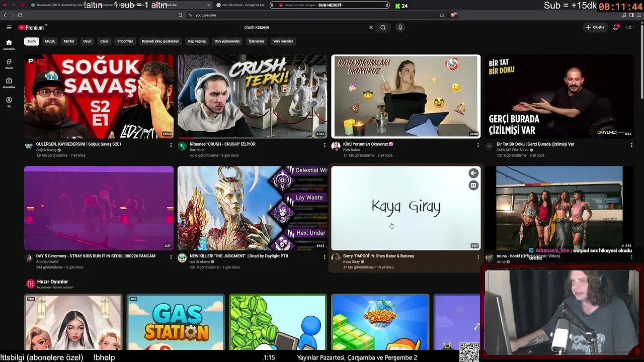The image size is (644, 362).
Task: Click the search field containing crush katseye
Action: (x=304, y=27)
